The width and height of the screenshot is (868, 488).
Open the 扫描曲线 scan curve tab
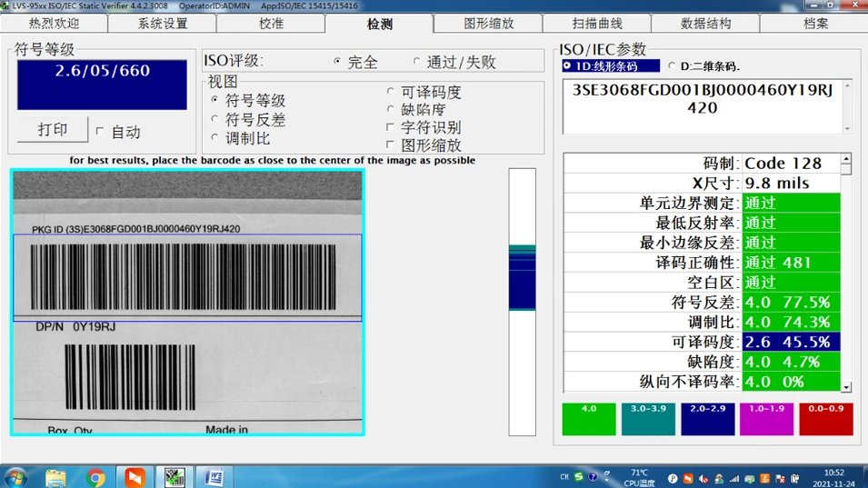click(597, 24)
